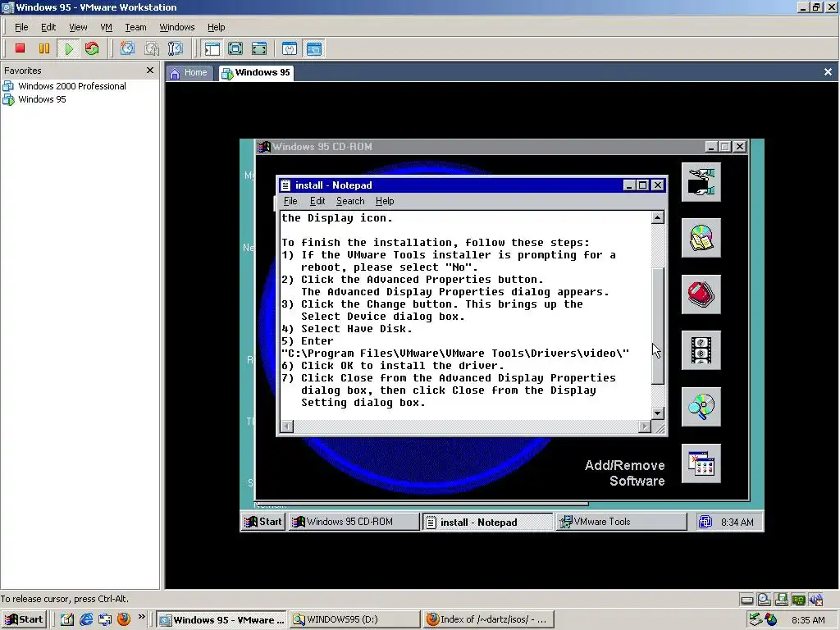Image resolution: width=840 pixels, height=630 pixels.
Task: Open the Snapshot Manager wrench-clock icon
Action: (176, 48)
